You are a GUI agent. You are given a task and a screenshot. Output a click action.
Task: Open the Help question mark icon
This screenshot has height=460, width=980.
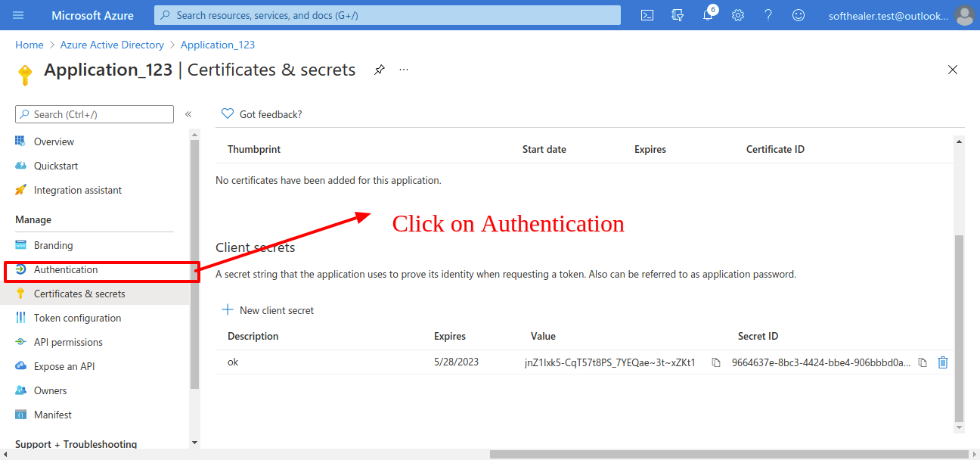pyautogui.click(x=768, y=15)
